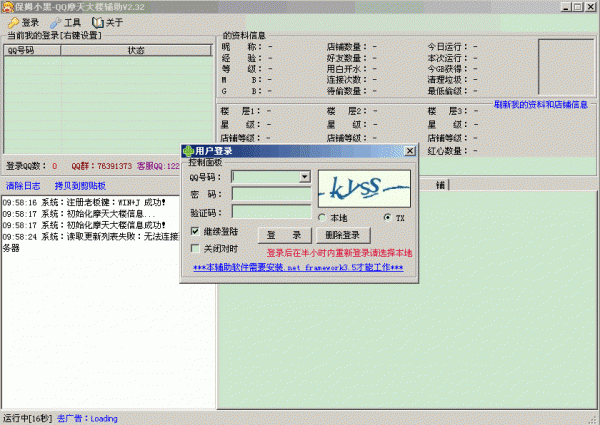Click the key icon beside 登录
This screenshot has width=600, height=425.
13,23
